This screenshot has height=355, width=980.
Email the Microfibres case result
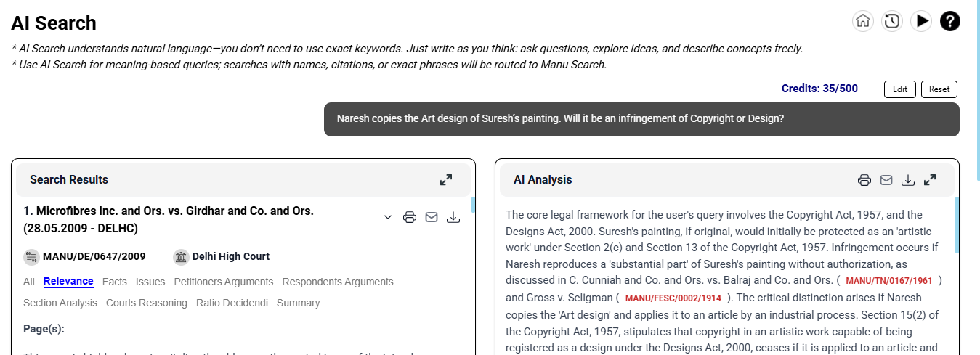click(x=432, y=217)
